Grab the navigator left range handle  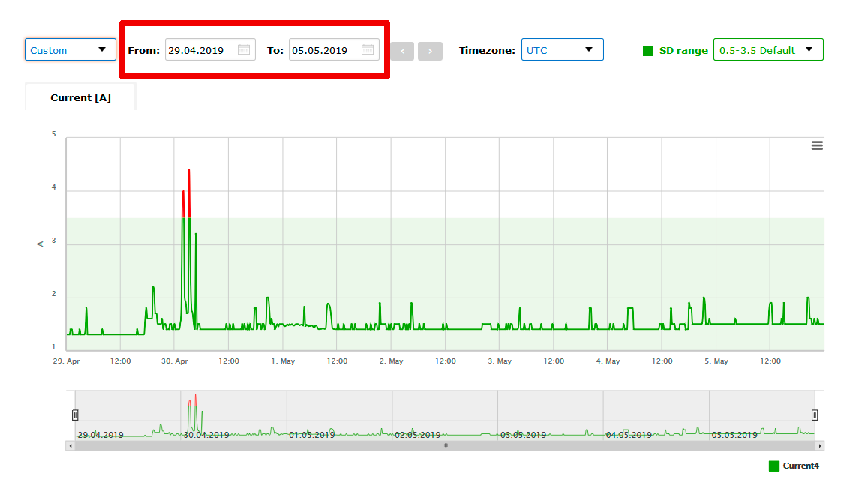(x=75, y=415)
